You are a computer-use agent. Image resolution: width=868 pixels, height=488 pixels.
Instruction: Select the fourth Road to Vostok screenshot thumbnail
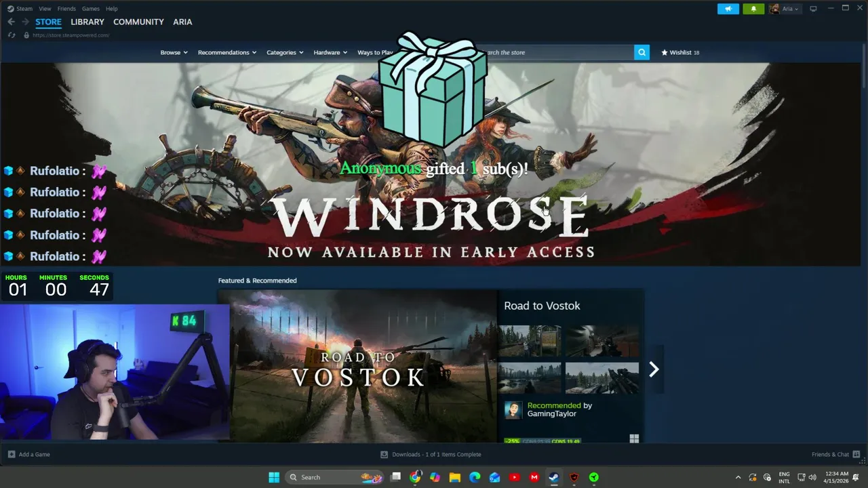tap(602, 378)
